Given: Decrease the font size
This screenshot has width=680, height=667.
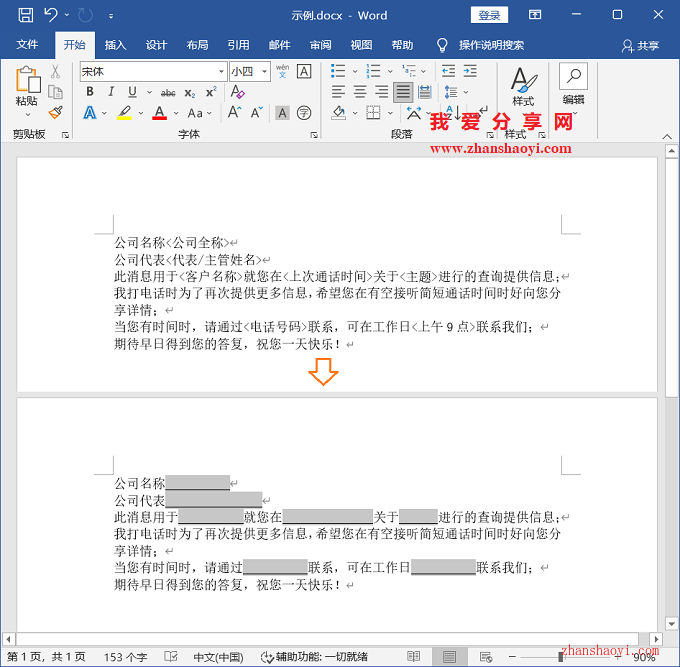Looking at the screenshot, I should click(x=257, y=113).
